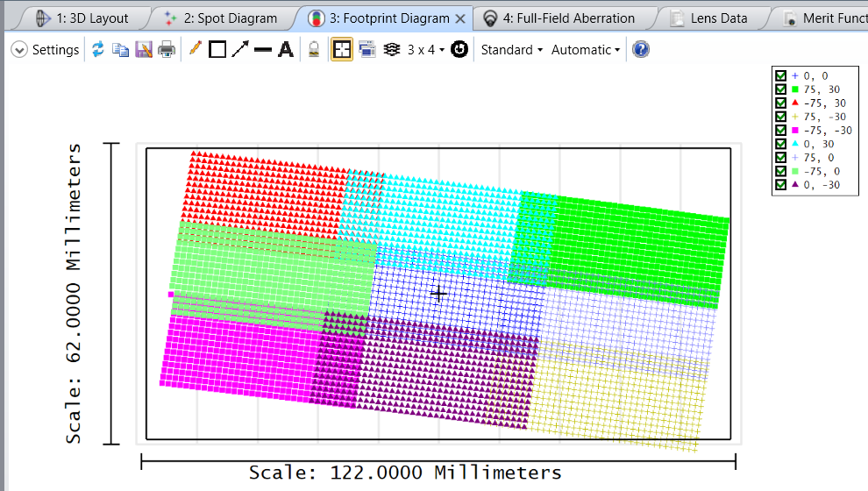Click the Lens Data tab icon
This screenshot has width=868, height=491.
pos(676,18)
